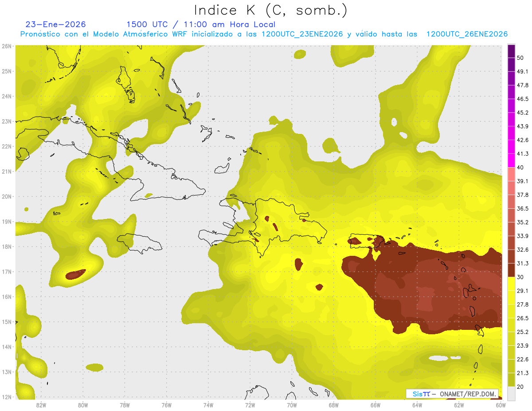This screenshot has height=411, width=532.
Task: Click the colorbar value '32.6'
Action: pos(522,250)
